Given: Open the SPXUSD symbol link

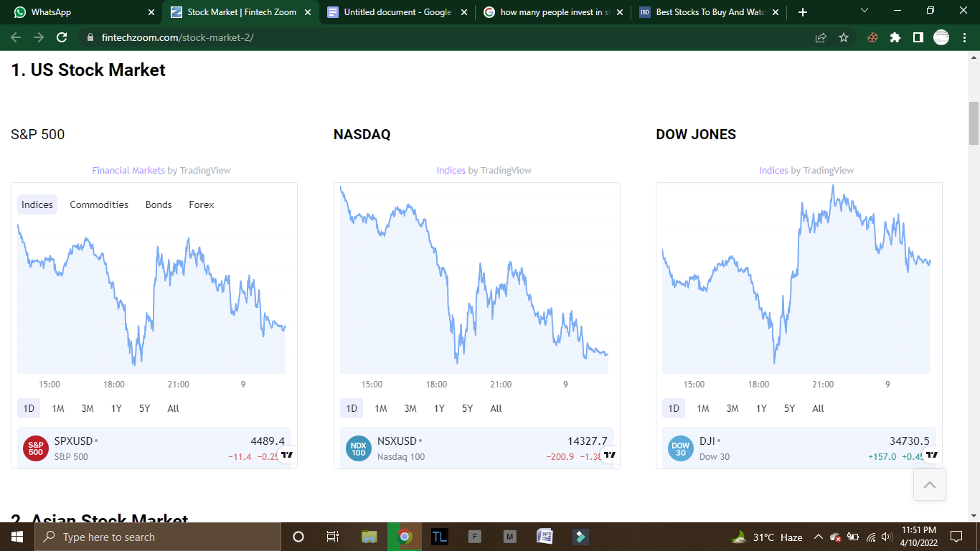Looking at the screenshot, I should 73,441.
